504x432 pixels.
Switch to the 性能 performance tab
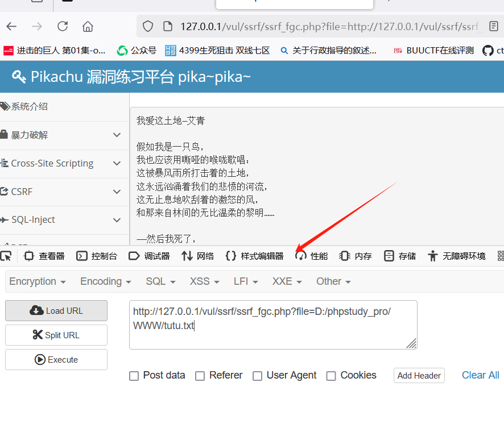tap(312, 256)
